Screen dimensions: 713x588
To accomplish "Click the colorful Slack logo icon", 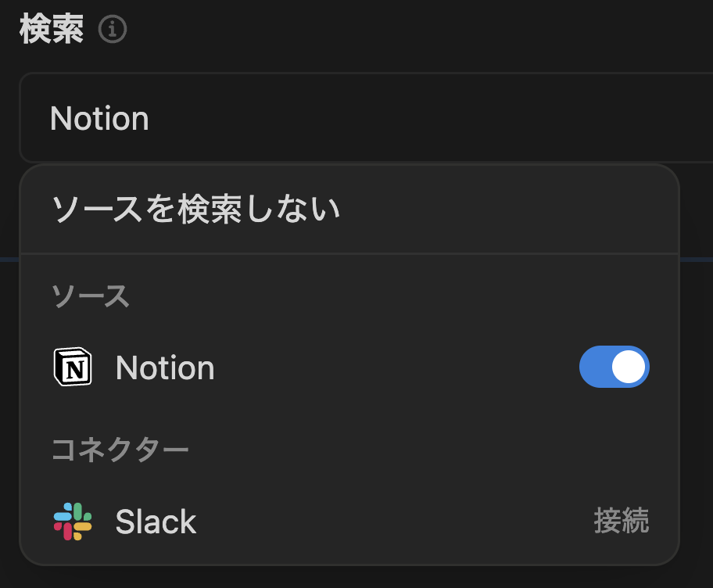I will click(x=73, y=522).
